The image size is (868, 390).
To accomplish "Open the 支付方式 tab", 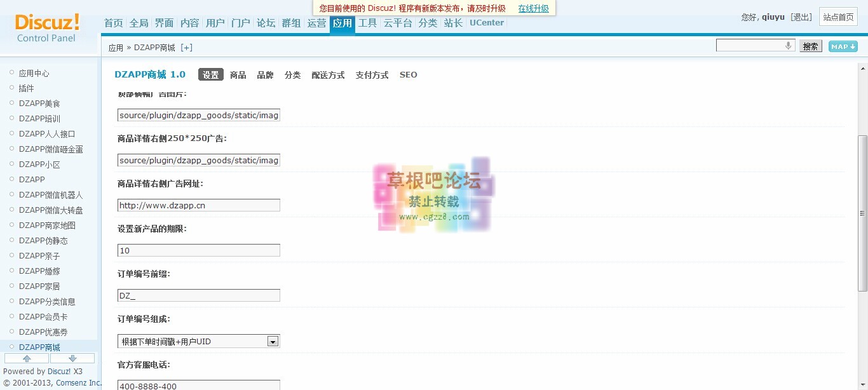I will coord(372,75).
